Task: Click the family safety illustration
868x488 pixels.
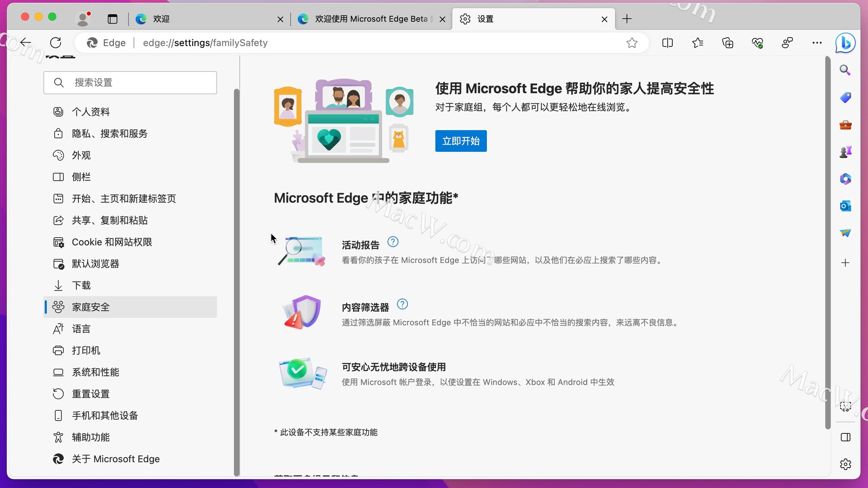Action: tap(344, 121)
